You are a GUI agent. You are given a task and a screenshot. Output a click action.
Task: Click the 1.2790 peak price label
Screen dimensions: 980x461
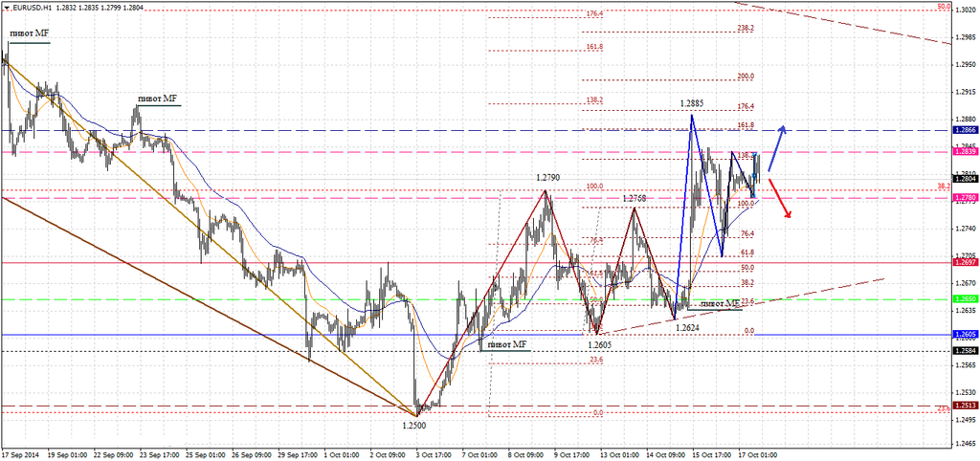pyautogui.click(x=547, y=178)
